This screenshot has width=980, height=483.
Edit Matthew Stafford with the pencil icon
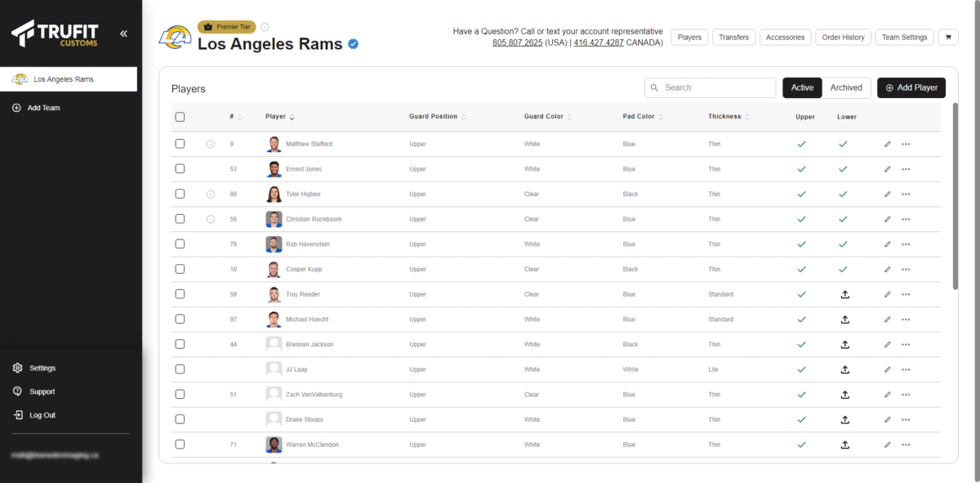tap(888, 144)
